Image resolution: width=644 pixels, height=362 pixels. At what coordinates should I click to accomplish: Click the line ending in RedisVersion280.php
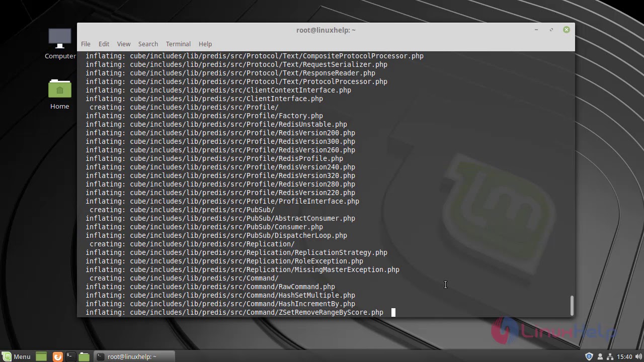(x=220, y=184)
